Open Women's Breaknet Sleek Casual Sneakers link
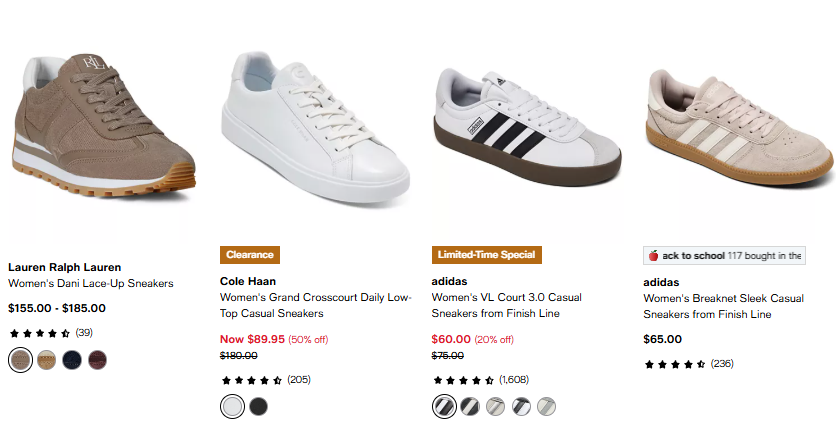Screen dimensions: 837x438 723,305
